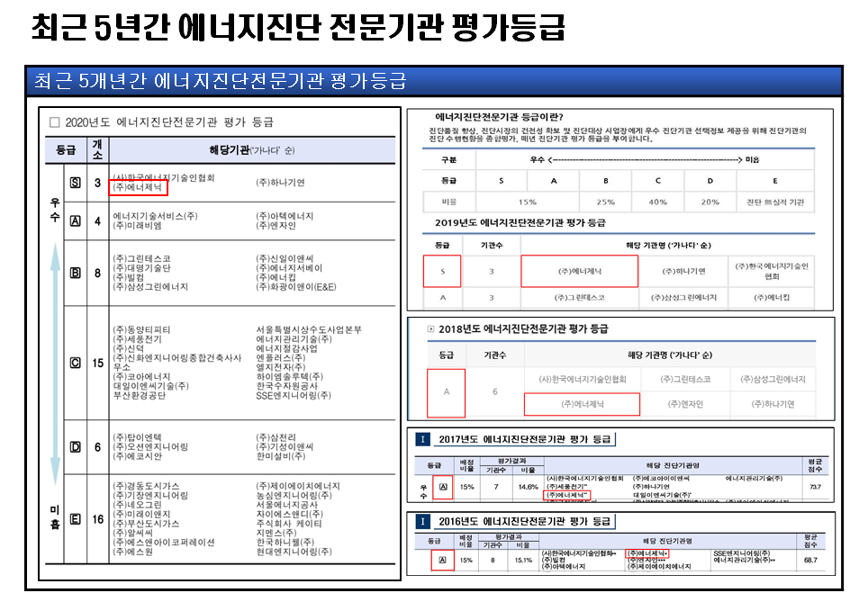Click 에너지기술서비스(주) in the 2020 A grade row
Viewport: 868px width, 593px height.
point(155,216)
